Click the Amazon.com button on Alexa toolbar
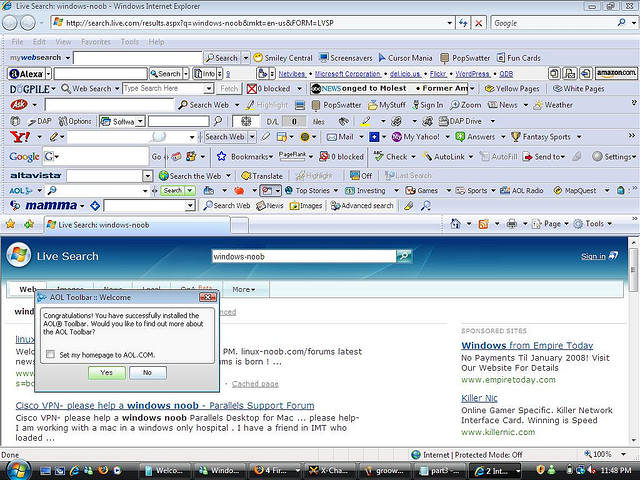640x480 pixels. (616, 73)
